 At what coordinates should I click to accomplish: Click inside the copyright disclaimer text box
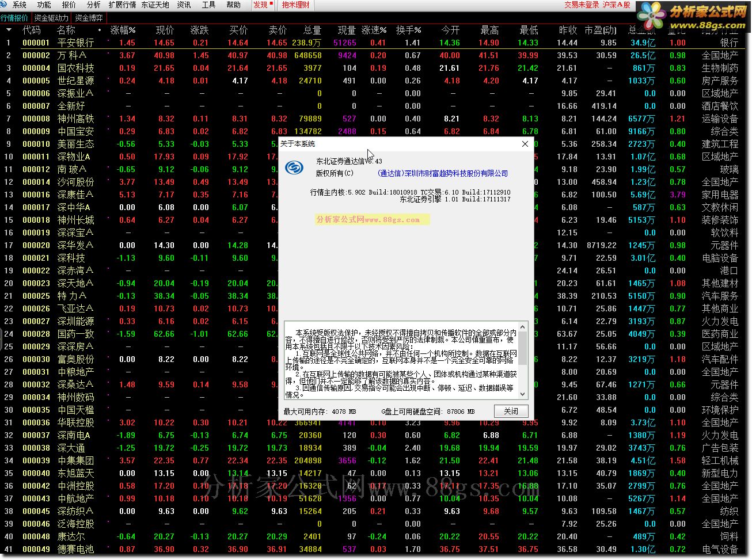[401, 360]
